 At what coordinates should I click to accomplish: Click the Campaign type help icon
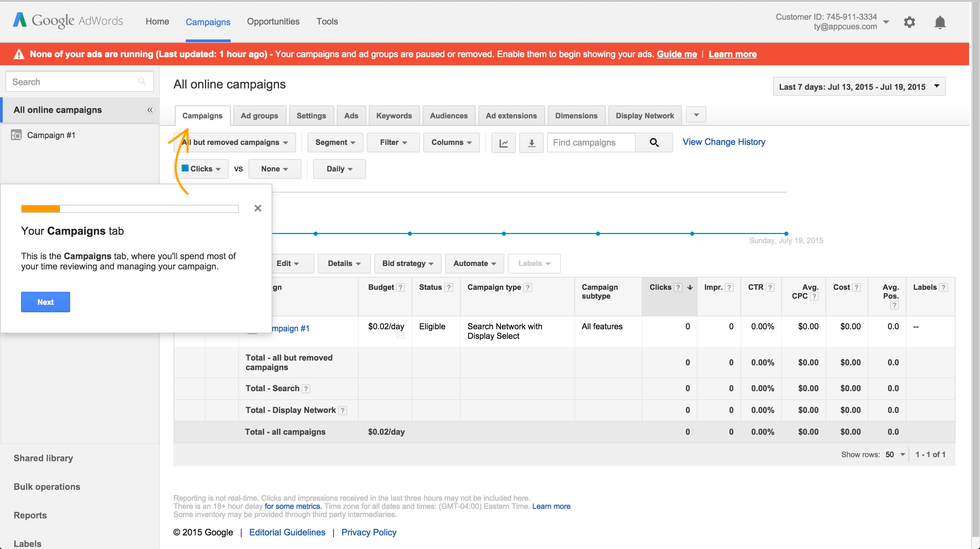point(528,287)
